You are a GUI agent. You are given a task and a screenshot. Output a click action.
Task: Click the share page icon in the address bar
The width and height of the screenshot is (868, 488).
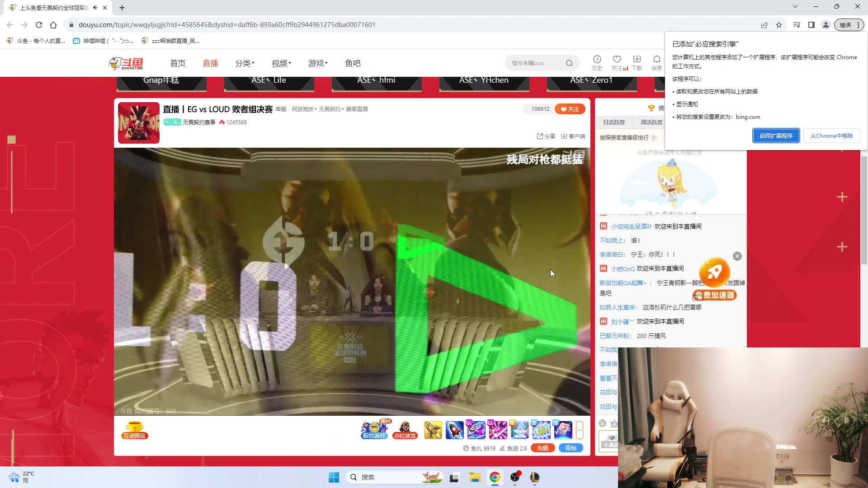(x=764, y=25)
